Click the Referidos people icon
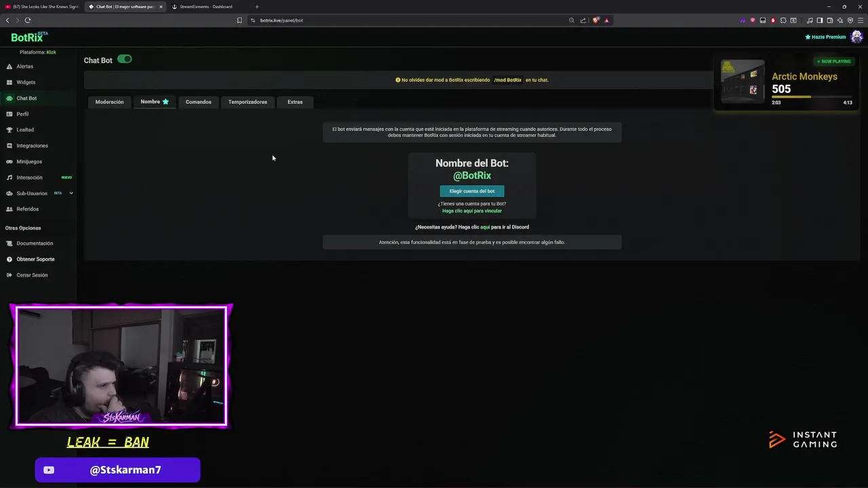This screenshot has width=868, height=488. [9, 209]
